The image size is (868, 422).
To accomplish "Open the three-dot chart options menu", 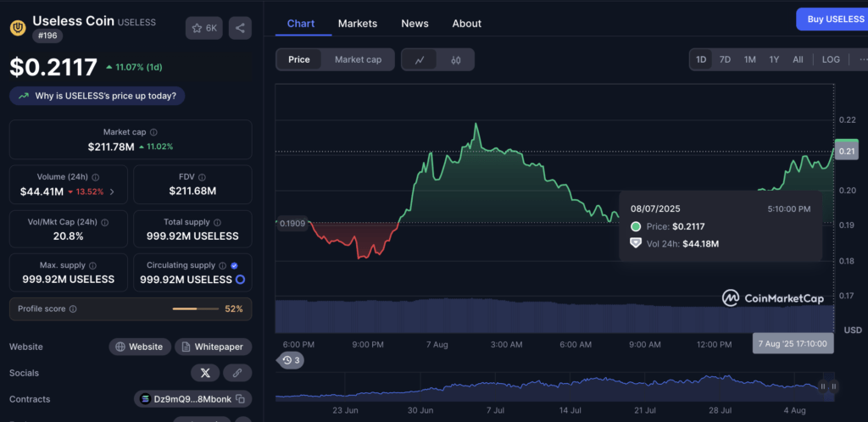I will tap(862, 59).
